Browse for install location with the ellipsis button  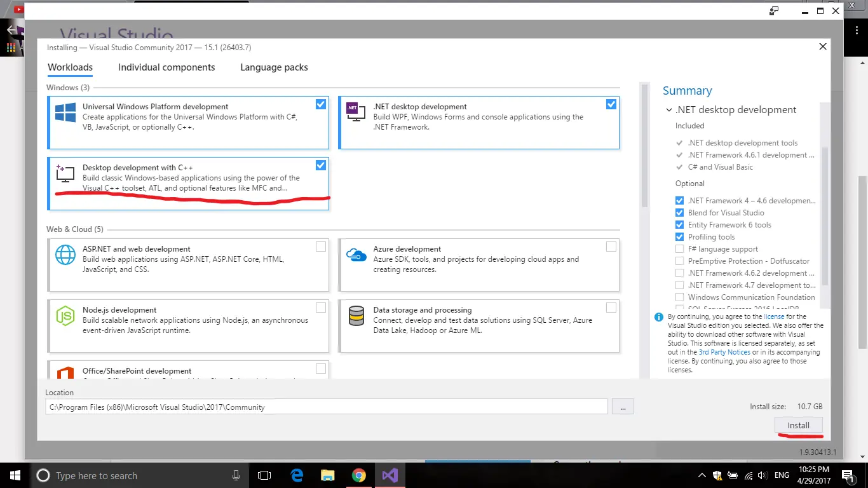(623, 407)
